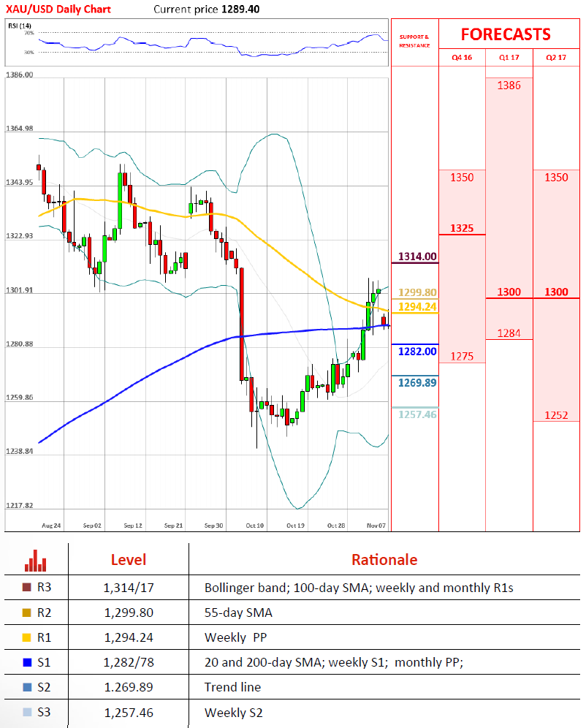Click the 1350 forecast in Q4 16 column
This screenshot has width=586, height=728.
click(462, 178)
